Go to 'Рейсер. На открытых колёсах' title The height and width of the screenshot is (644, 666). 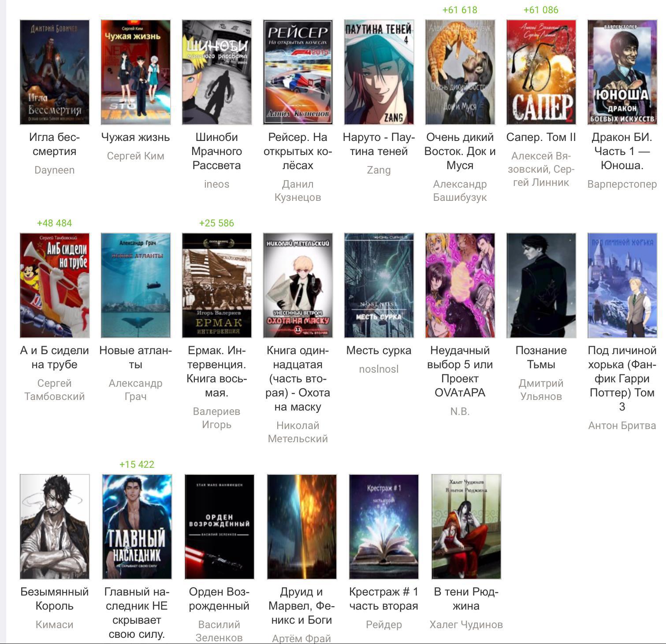click(x=298, y=151)
